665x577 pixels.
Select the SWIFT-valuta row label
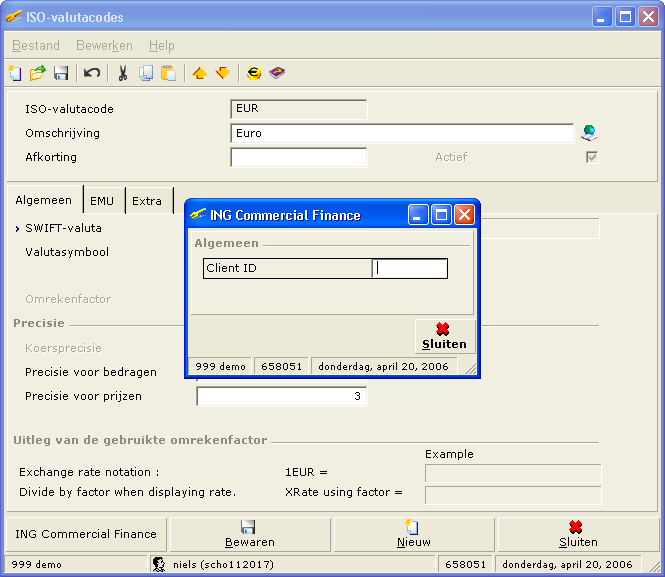(64, 228)
